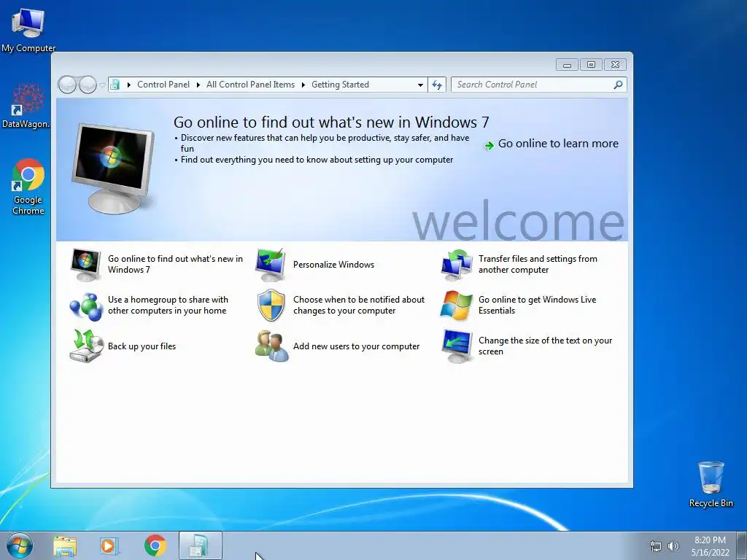This screenshot has width=747, height=560.
Task: Click the green arrow beside learn more
Action: click(x=489, y=145)
